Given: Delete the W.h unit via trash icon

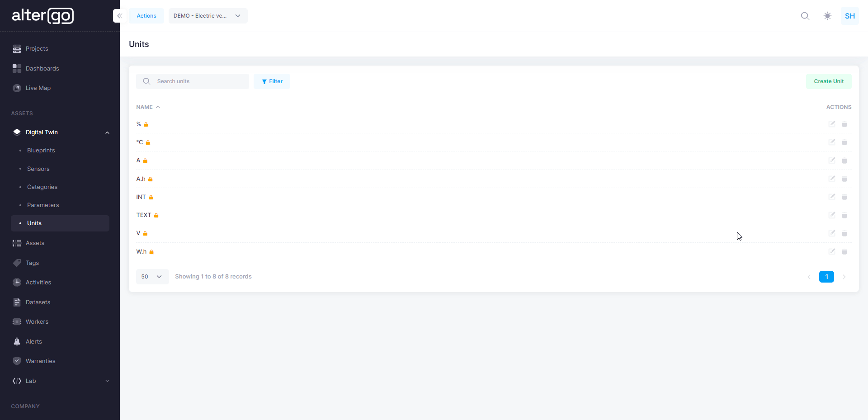Looking at the screenshot, I should coord(844,251).
